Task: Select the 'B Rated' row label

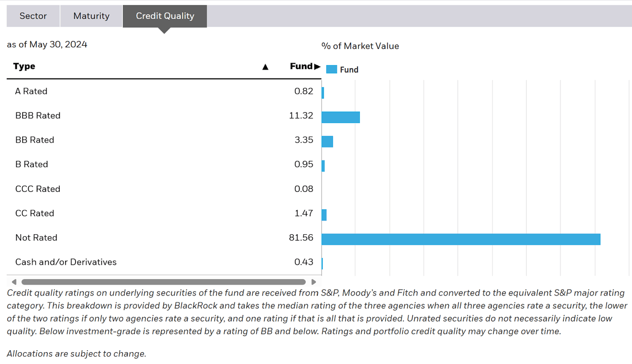Action: pyautogui.click(x=32, y=164)
